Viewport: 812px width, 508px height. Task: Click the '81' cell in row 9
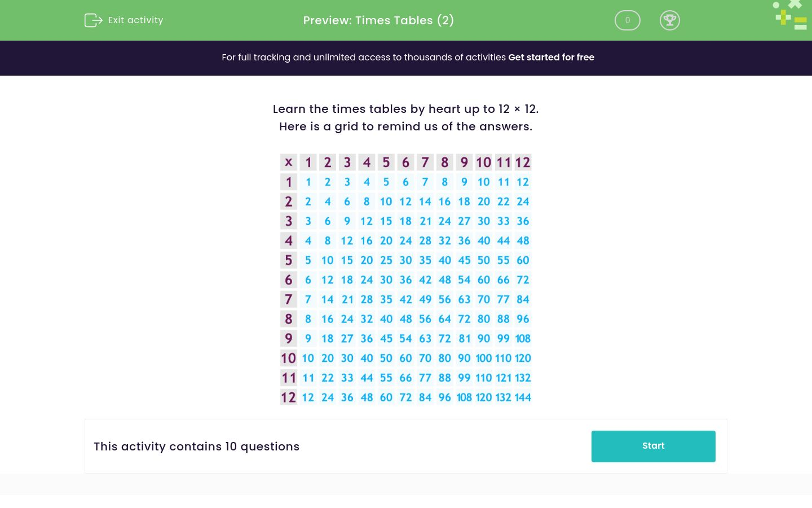(x=464, y=339)
